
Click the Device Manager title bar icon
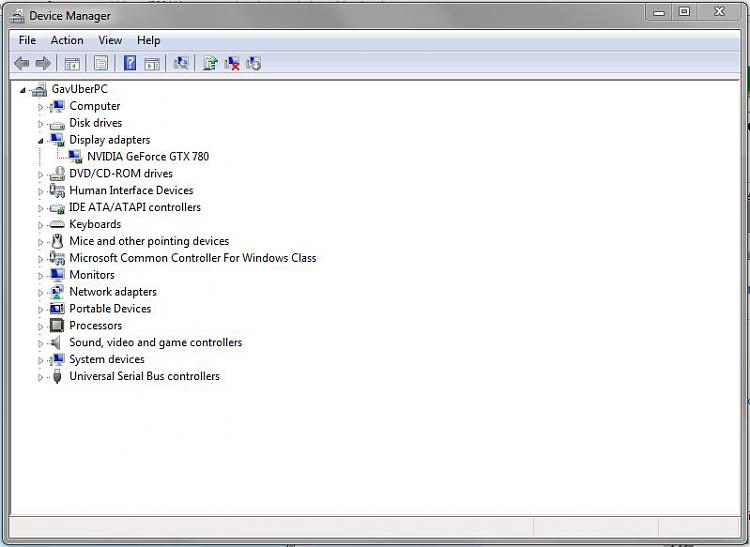click(x=17, y=16)
